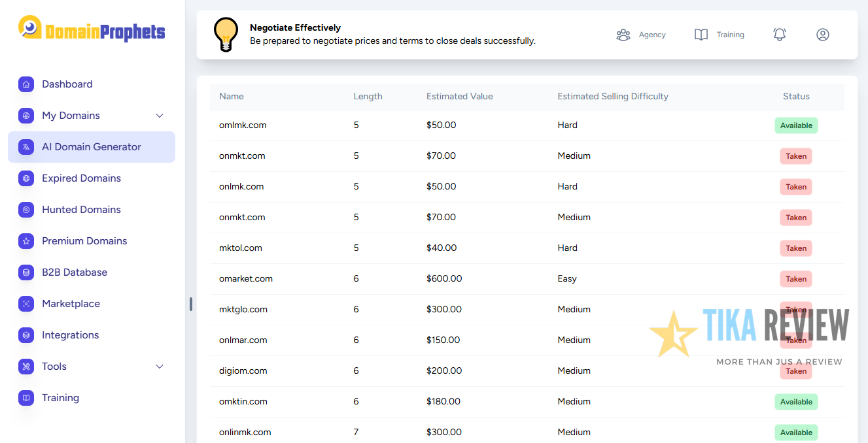Select the Dashboard home icon
This screenshot has height=443, width=868.
[x=26, y=84]
